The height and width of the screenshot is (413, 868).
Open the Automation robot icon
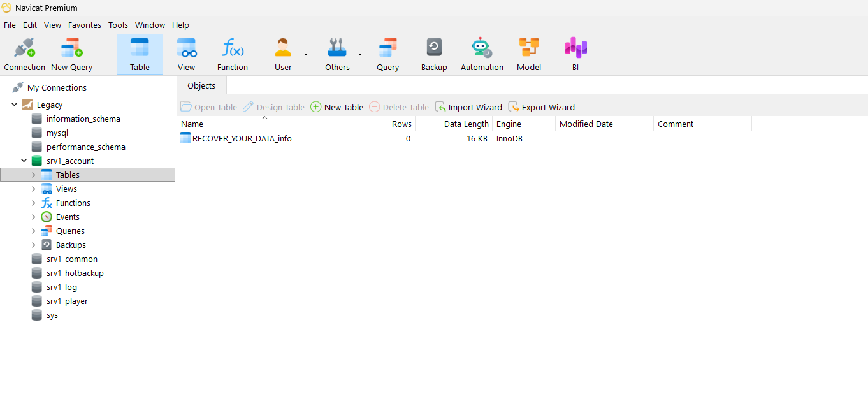pos(482,48)
